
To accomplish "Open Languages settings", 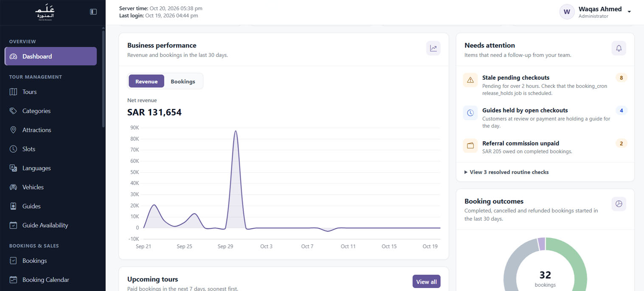I will 51,168.
